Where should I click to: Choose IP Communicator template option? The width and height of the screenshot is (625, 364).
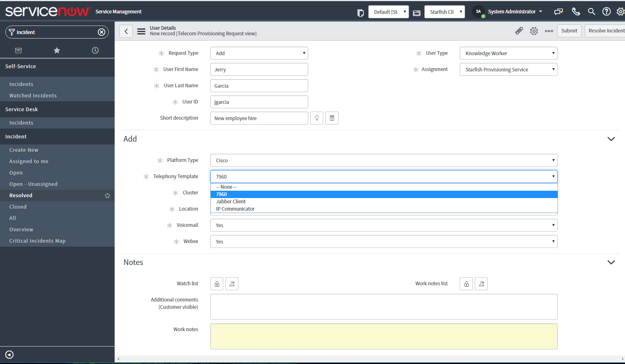384,209
